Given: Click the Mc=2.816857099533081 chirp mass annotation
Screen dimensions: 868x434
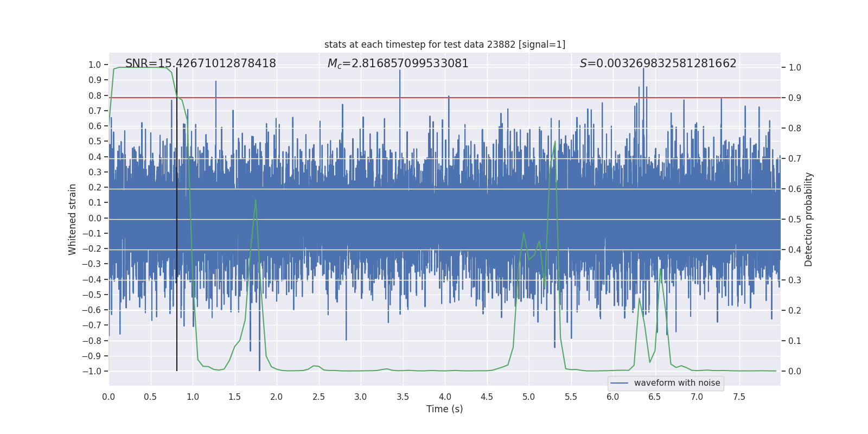Looking at the screenshot, I should coord(398,63).
